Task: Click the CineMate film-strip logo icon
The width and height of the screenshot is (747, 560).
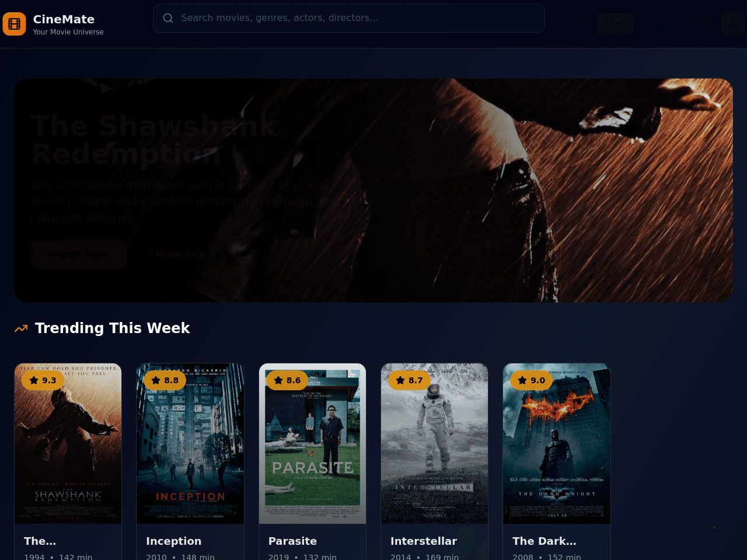Action: [x=14, y=24]
